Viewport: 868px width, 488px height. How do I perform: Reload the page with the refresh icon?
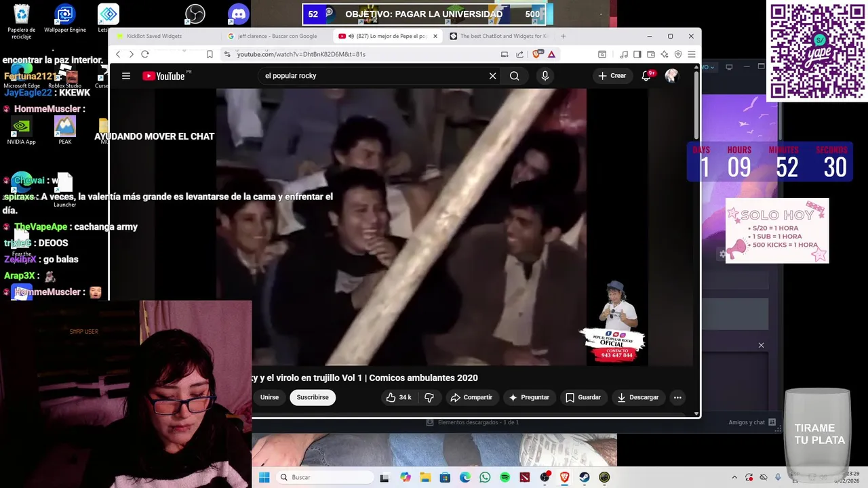tap(145, 54)
